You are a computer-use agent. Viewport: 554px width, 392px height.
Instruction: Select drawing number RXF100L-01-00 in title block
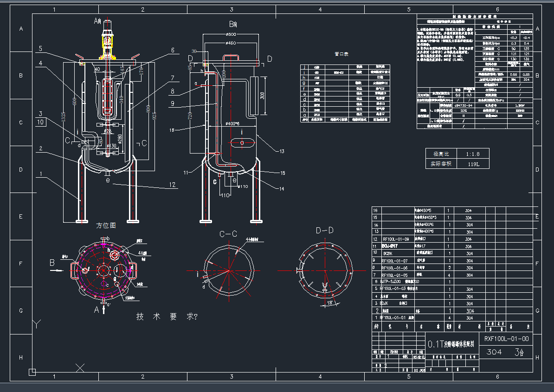click(506, 339)
